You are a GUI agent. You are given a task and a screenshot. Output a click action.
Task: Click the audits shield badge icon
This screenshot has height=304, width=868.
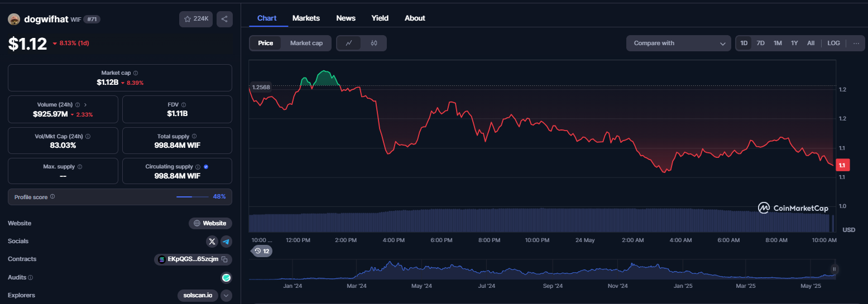click(x=227, y=277)
